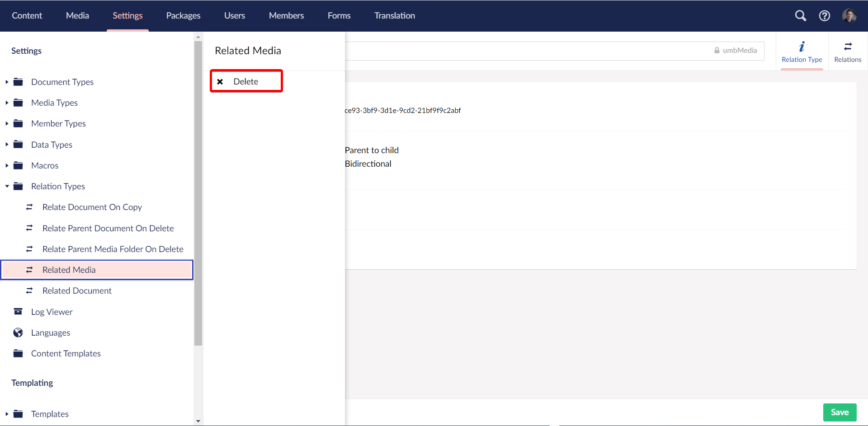Click the lock icon beside umbMedia

[x=717, y=51]
